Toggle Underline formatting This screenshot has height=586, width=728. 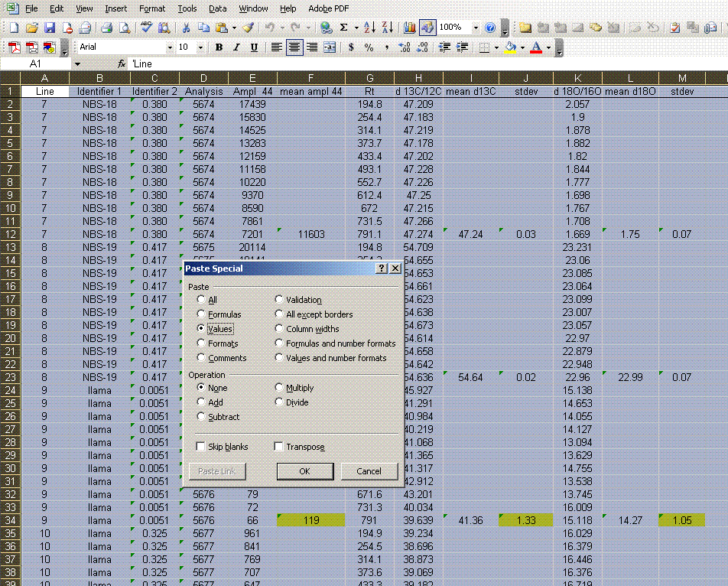(x=254, y=47)
